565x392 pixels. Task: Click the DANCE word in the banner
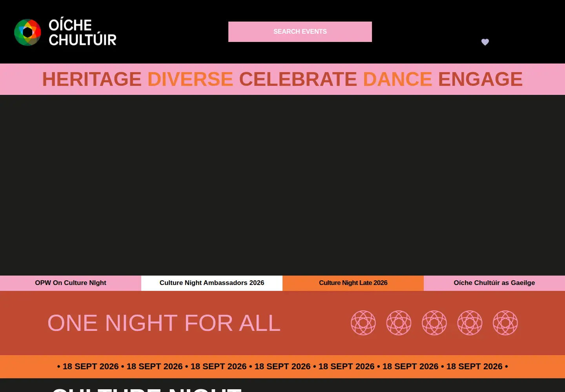397,79
